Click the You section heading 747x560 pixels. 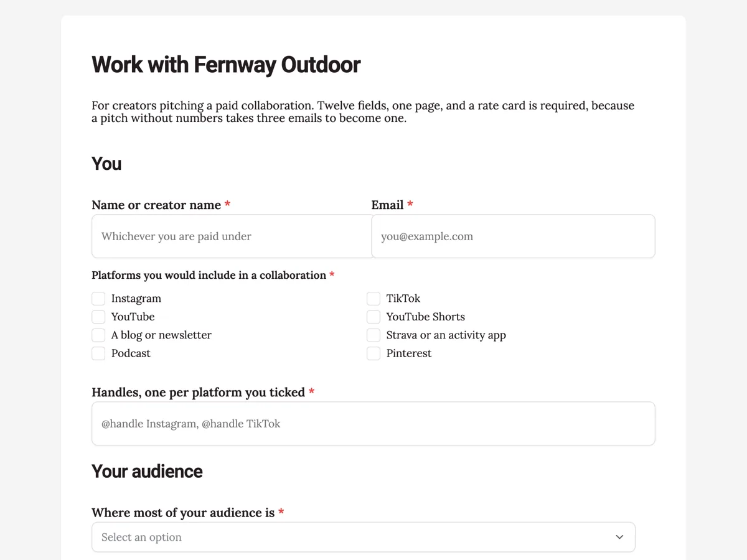point(106,164)
